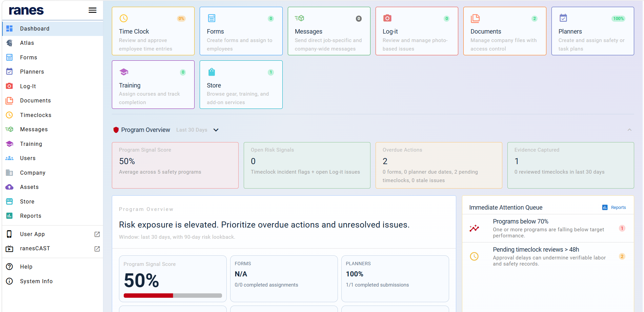644x312 pixels.
Task: Click the Program Signal Score summary tile
Action: point(175,165)
